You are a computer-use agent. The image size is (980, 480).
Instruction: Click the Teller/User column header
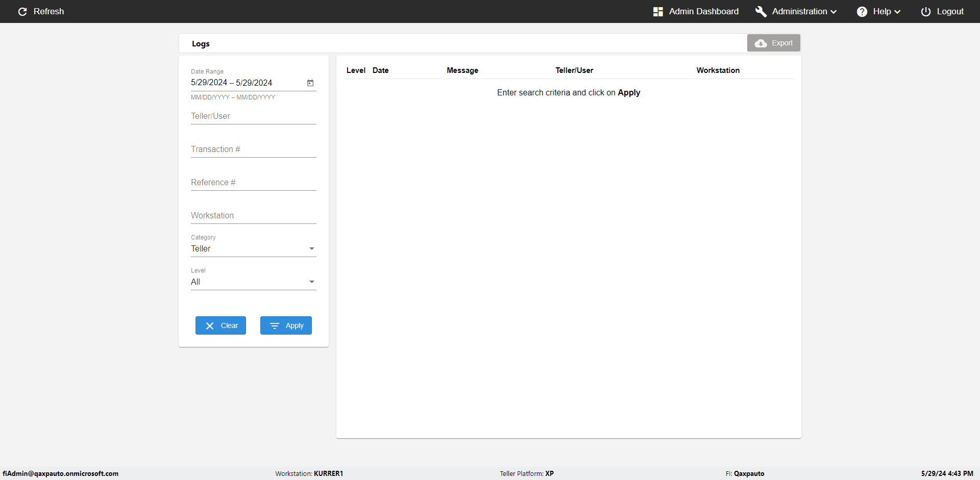pos(575,70)
